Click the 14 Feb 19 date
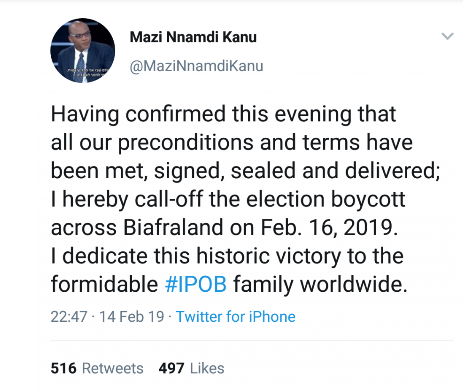This screenshot has height=391, width=463. pos(132,317)
